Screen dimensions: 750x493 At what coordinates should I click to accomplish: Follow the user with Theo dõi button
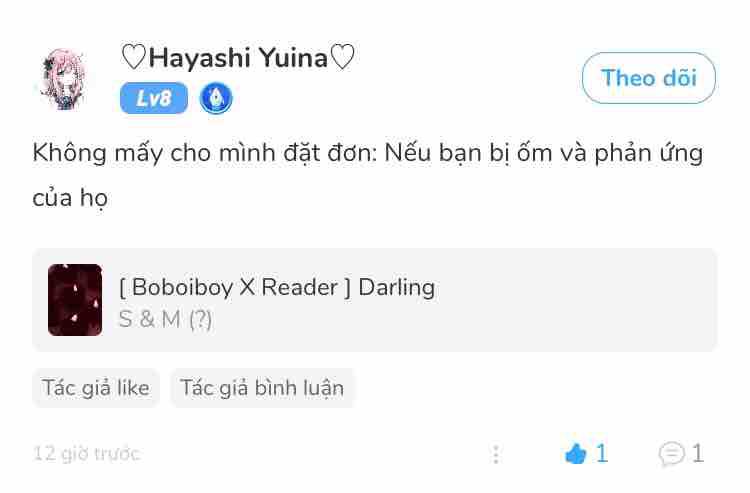pyautogui.click(x=649, y=78)
